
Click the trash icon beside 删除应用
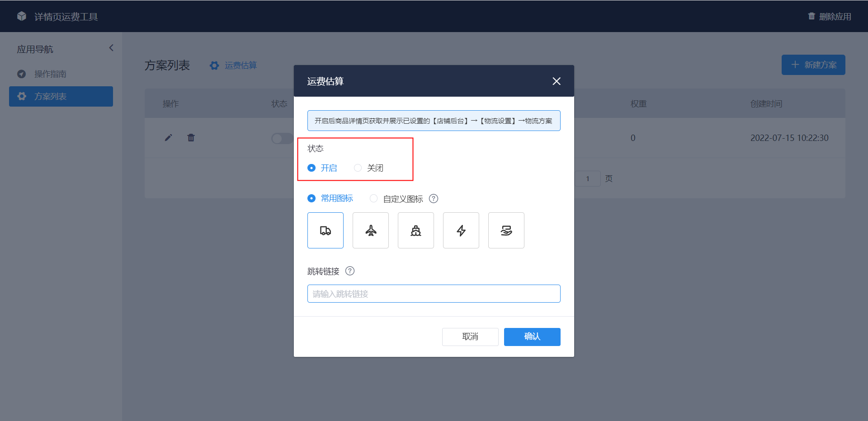pos(811,16)
